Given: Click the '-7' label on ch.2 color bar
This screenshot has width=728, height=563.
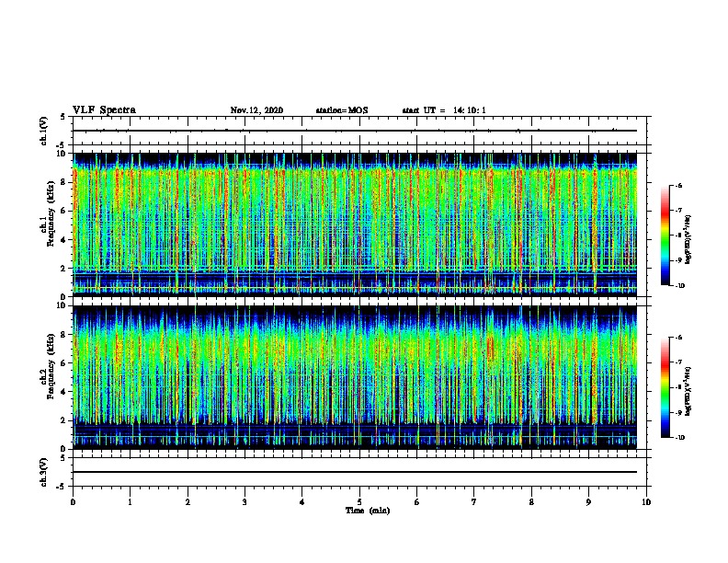Looking at the screenshot, I should coord(678,362).
